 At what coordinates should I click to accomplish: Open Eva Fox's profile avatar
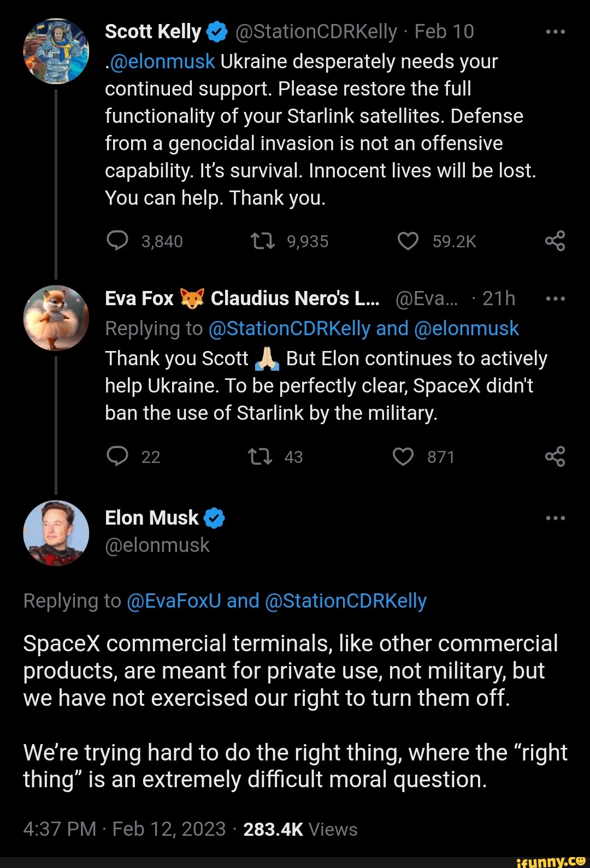[56, 318]
